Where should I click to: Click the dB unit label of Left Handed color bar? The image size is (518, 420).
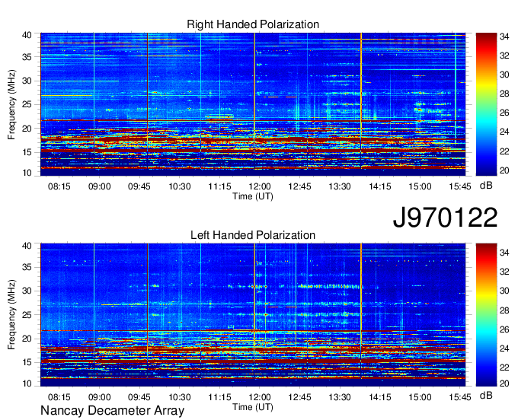pos(486,395)
